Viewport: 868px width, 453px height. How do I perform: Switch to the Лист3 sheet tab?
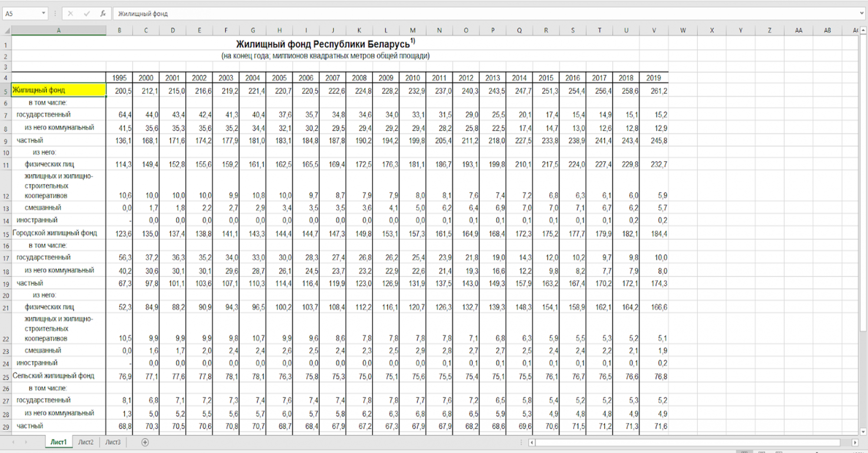click(x=113, y=442)
